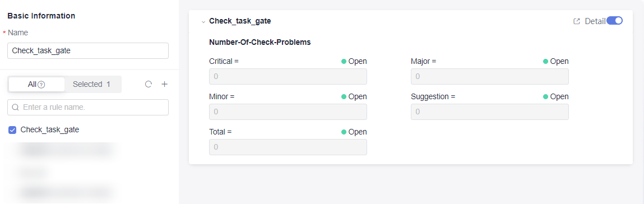The width and height of the screenshot is (644, 204).
Task: Click green Open status dot for Major
Action: coord(545,62)
